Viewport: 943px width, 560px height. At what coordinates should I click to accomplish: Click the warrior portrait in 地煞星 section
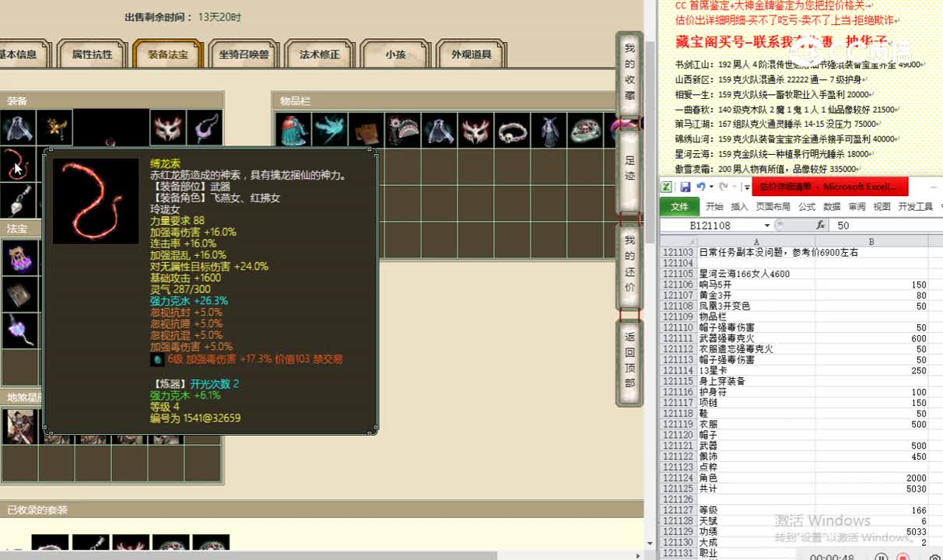coord(19,426)
